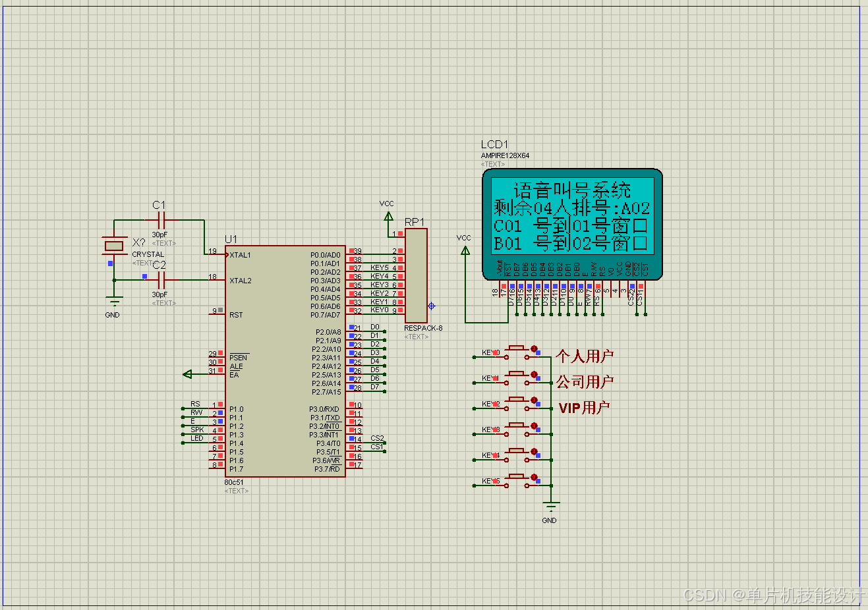
Task: Click the D0 net label at P2.0
Action: [x=375, y=327]
